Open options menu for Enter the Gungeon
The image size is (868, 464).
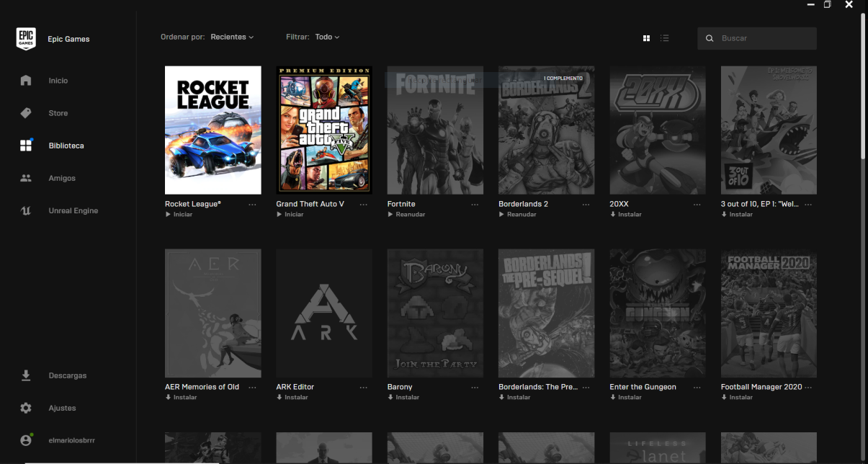pos(697,388)
